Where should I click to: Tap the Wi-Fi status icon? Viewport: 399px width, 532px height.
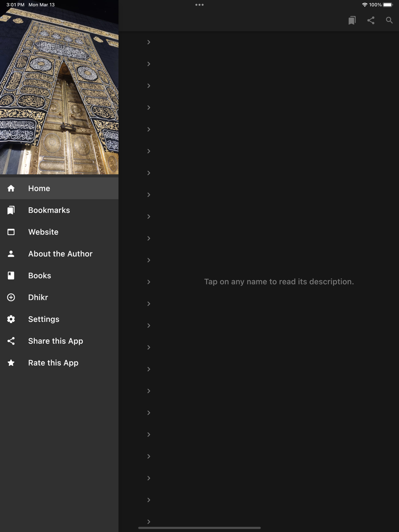click(365, 5)
